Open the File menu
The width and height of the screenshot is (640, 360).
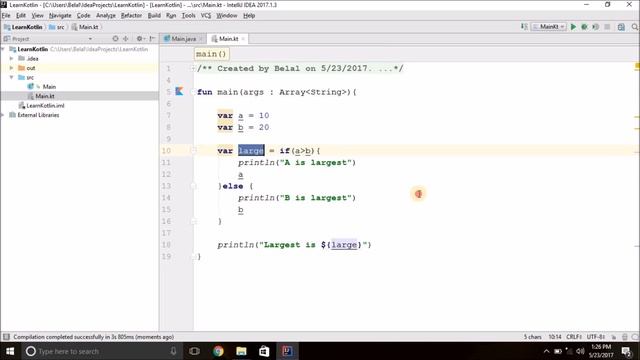6,16
